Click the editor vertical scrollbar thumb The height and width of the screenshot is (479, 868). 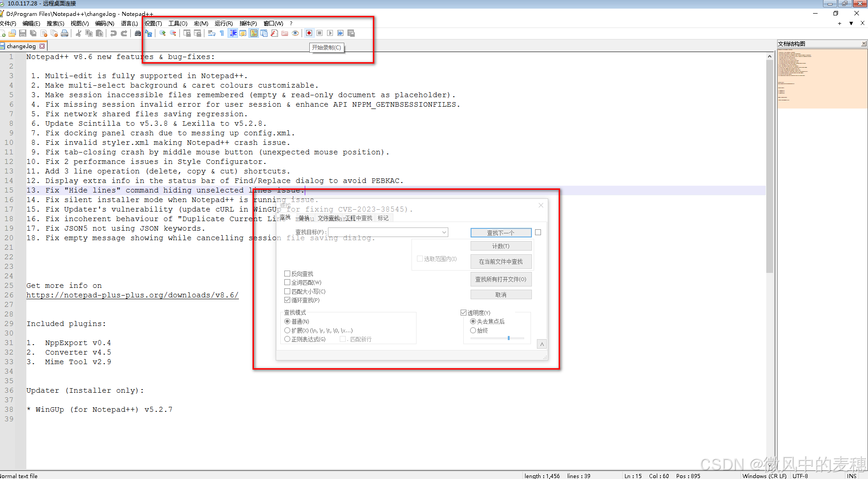pos(769,167)
